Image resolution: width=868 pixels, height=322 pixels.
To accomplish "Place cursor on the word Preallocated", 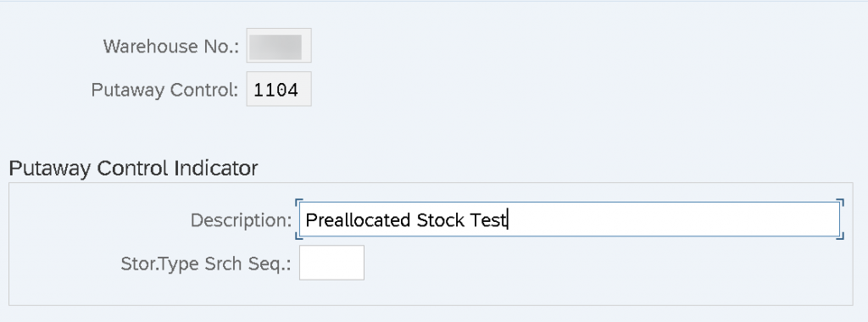I will tap(359, 220).
